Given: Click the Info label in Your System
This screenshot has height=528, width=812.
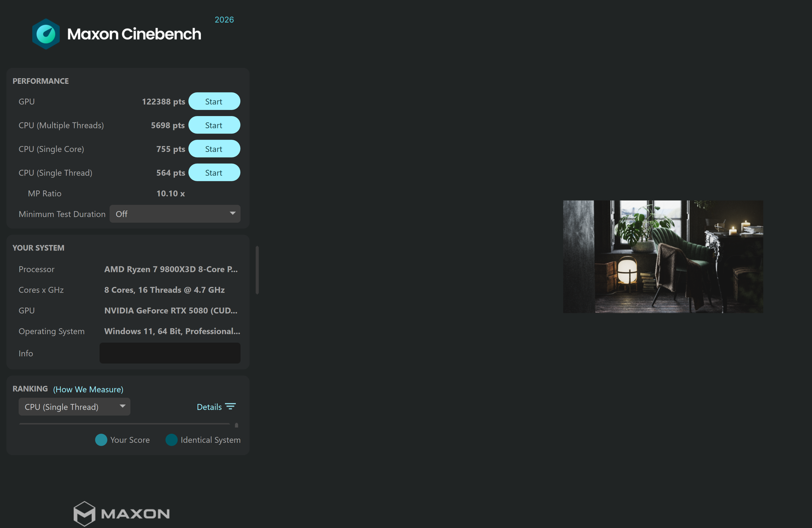Looking at the screenshot, I should coord(26,353).
